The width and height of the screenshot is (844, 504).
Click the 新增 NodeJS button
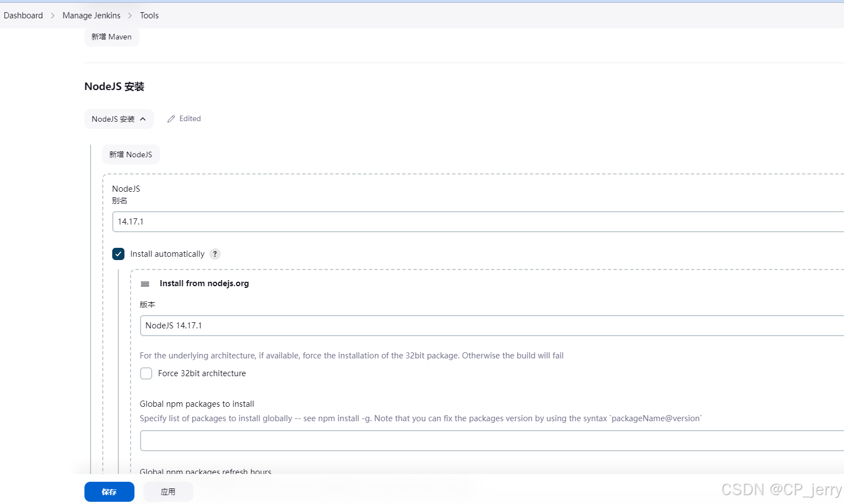(131, 154)
